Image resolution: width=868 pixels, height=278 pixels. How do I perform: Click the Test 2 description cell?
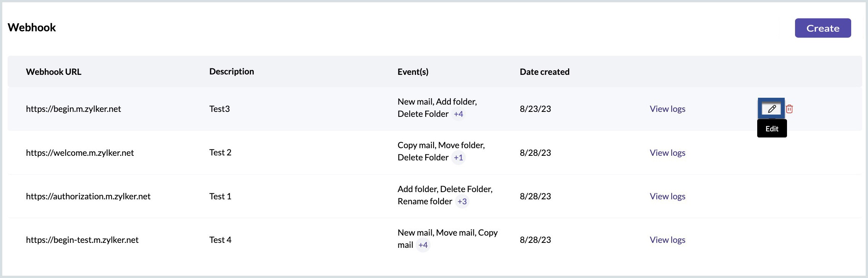tap(220, 152)
